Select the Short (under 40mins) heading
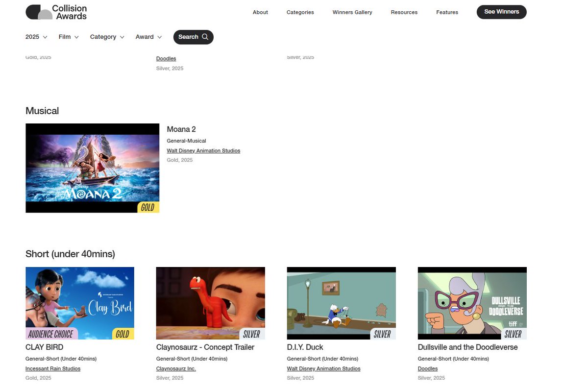Image resolution: width=588 pixels, height=390 pixels. (x=70, y=254)
